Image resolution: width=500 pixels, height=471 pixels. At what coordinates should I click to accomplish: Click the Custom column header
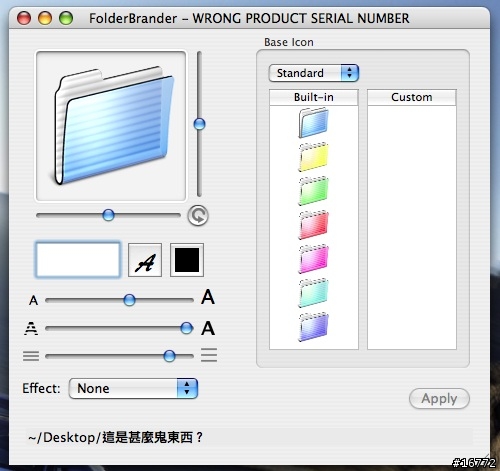[412, 97]
